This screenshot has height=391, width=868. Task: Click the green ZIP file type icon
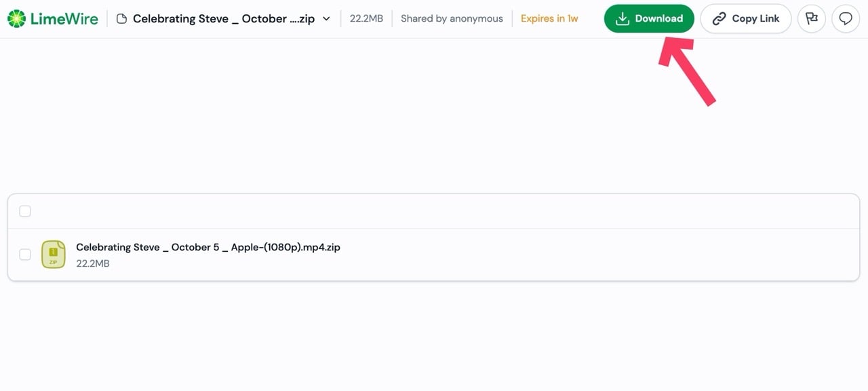tap(54, 255)
